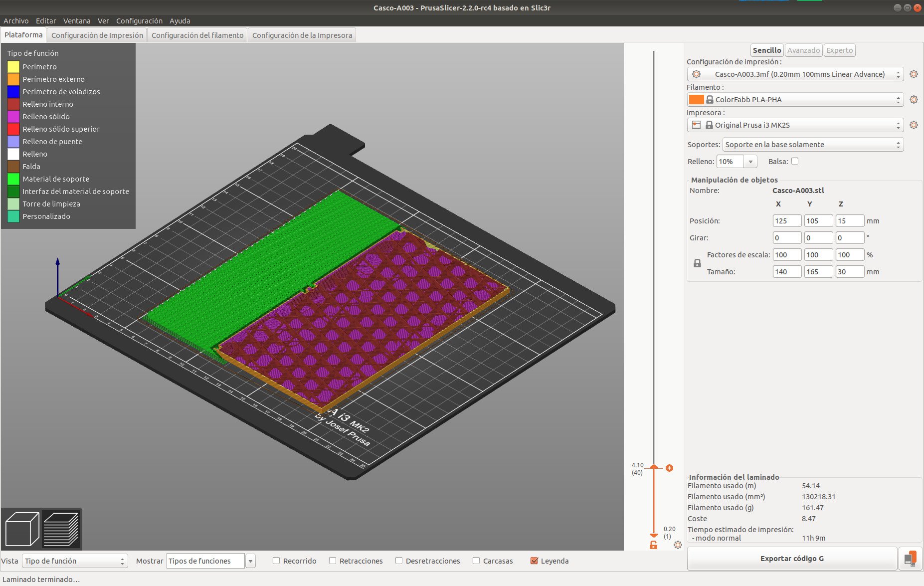Click the print profile cog icon inside dropdown

point(697,74)
